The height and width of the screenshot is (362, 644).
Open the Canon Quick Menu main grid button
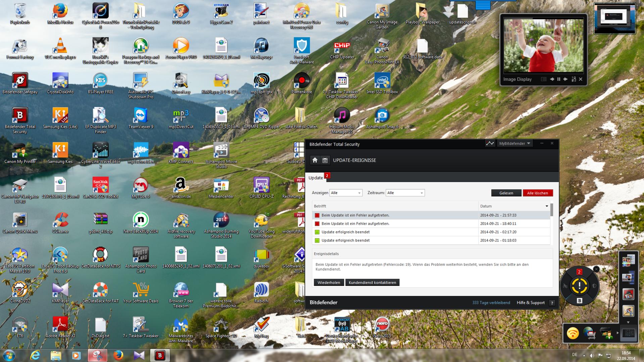[x=628, y=333]
